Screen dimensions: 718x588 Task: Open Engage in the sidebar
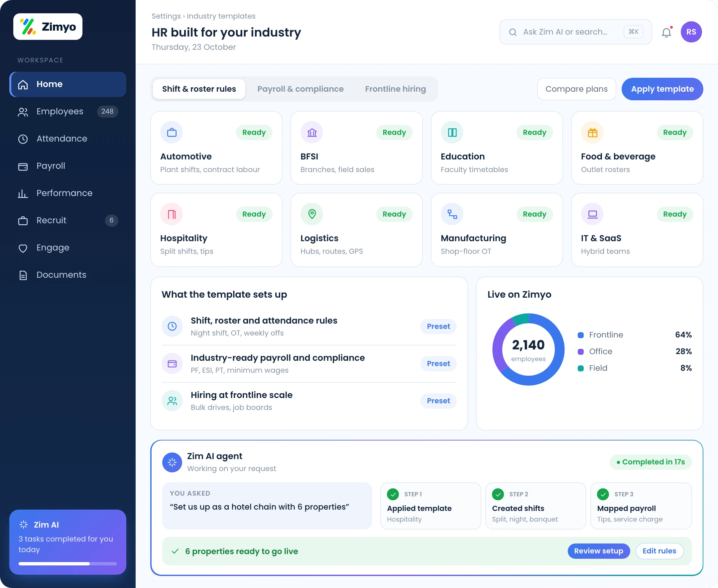pos(68,247)
